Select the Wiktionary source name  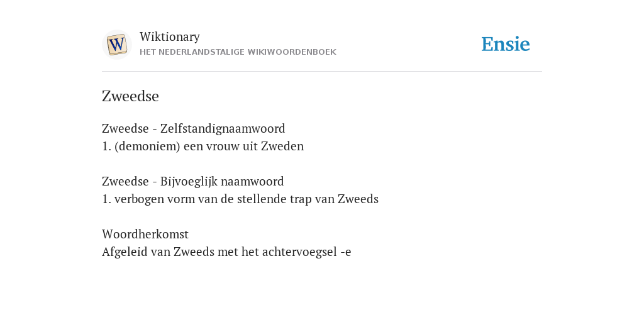click(170, 36)
